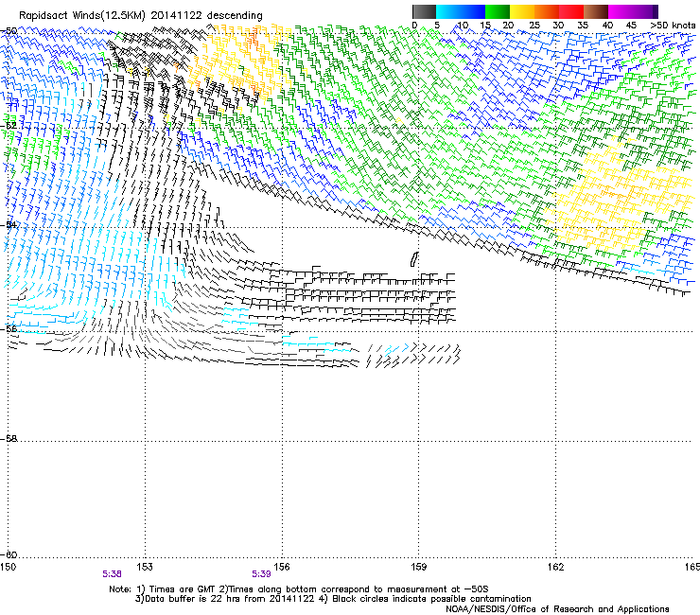Click the latitude label '-60'
Image resolution: width=700 pixels, height=615 pixels.
tap(9, 554)
